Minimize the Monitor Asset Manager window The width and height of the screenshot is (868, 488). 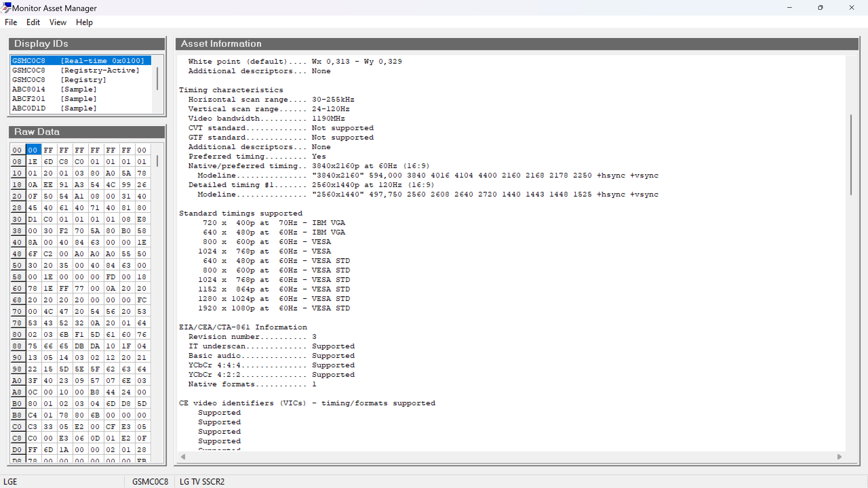(789, 7)
